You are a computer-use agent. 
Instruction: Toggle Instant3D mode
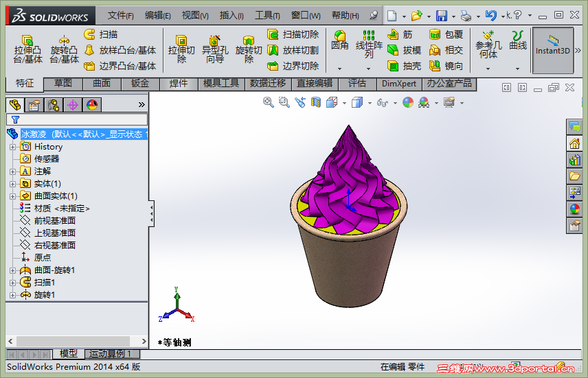click(x=553, y=49)
